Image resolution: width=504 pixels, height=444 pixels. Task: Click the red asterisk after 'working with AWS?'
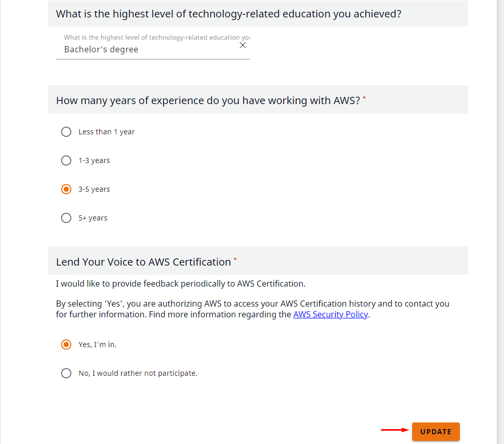pyautogui.click(x=364, y=97)
